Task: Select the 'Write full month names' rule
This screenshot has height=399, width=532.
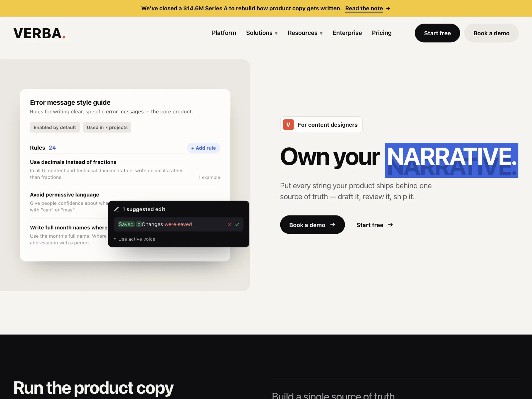Action: point(68,227)
